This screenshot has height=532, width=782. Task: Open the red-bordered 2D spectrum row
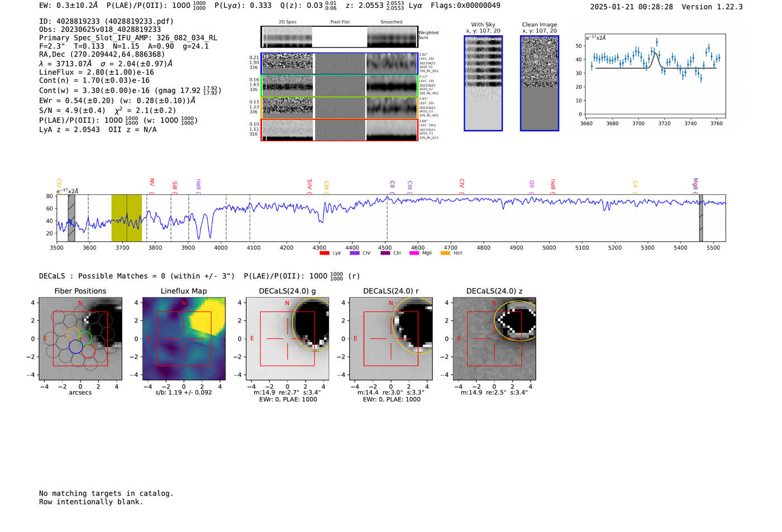339,130
